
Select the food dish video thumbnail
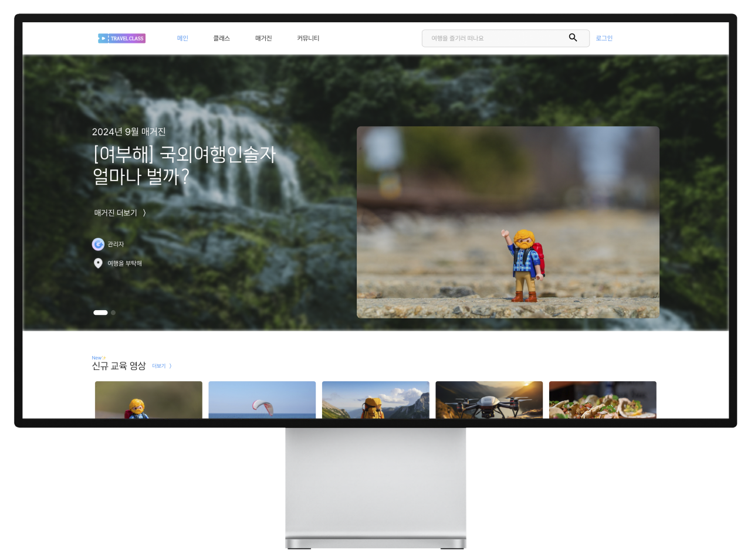coord(602,400)
